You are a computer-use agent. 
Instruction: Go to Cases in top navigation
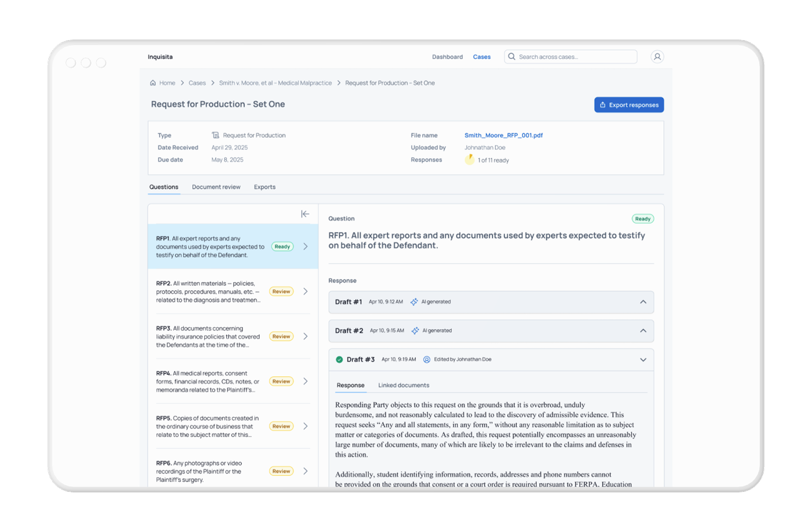click(x=482, y=57)
